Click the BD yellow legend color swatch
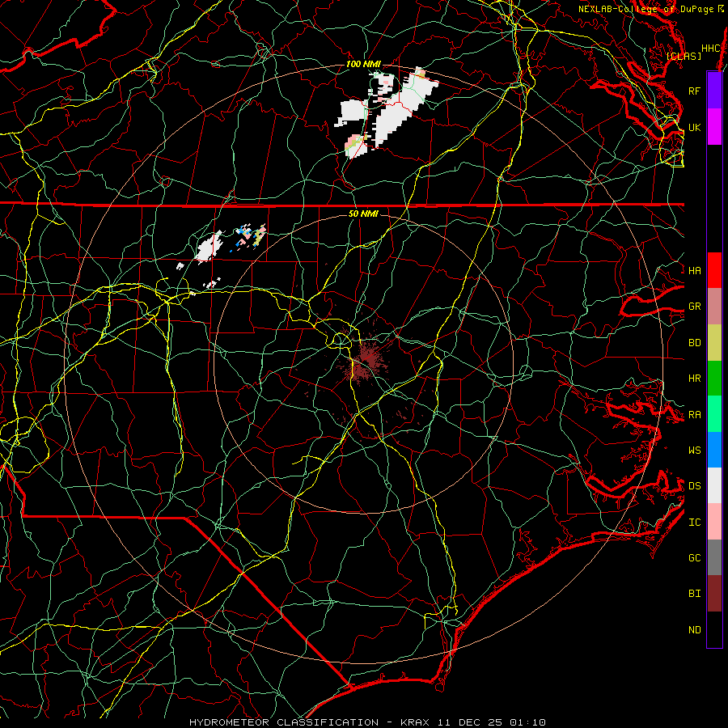The width and height of the screenshot is (728, 728). click(x=714, y=343)
